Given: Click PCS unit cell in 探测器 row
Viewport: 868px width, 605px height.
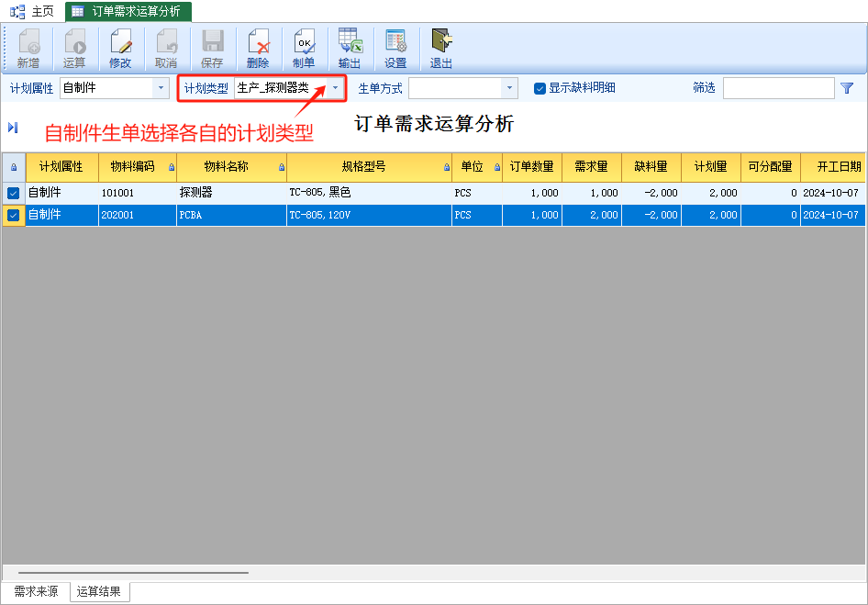Looking at the screenshot, I should coord(477,193).
